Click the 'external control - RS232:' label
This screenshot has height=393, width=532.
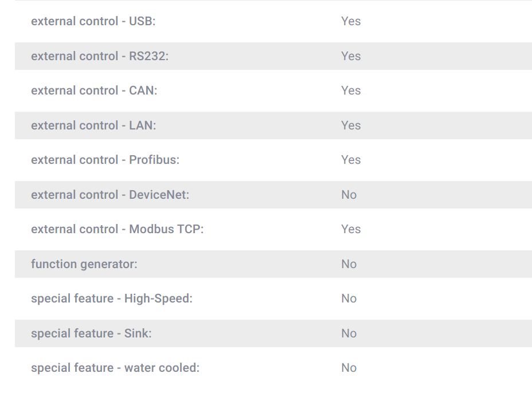tap(100, 56)
